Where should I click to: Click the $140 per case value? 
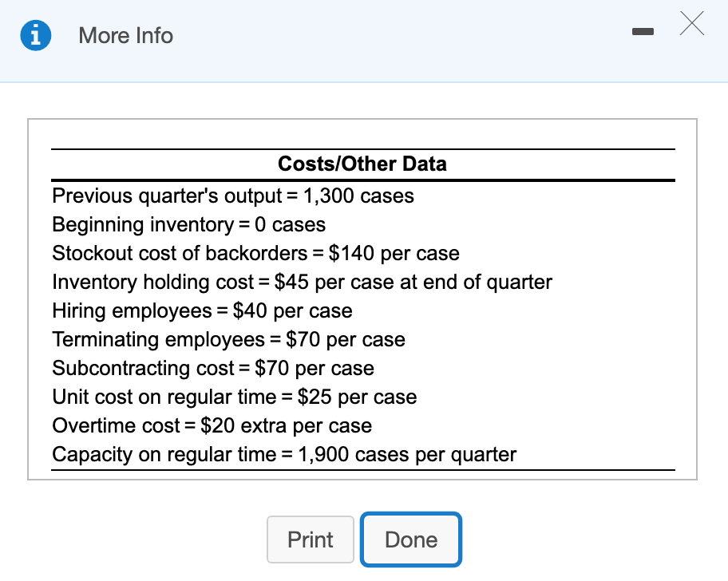coord(394,253)
